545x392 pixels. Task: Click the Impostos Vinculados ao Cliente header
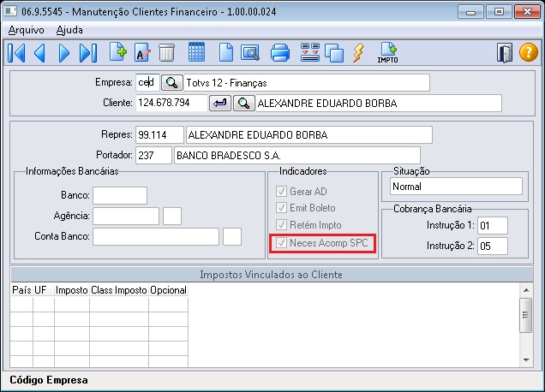click(x=272, y=275)
